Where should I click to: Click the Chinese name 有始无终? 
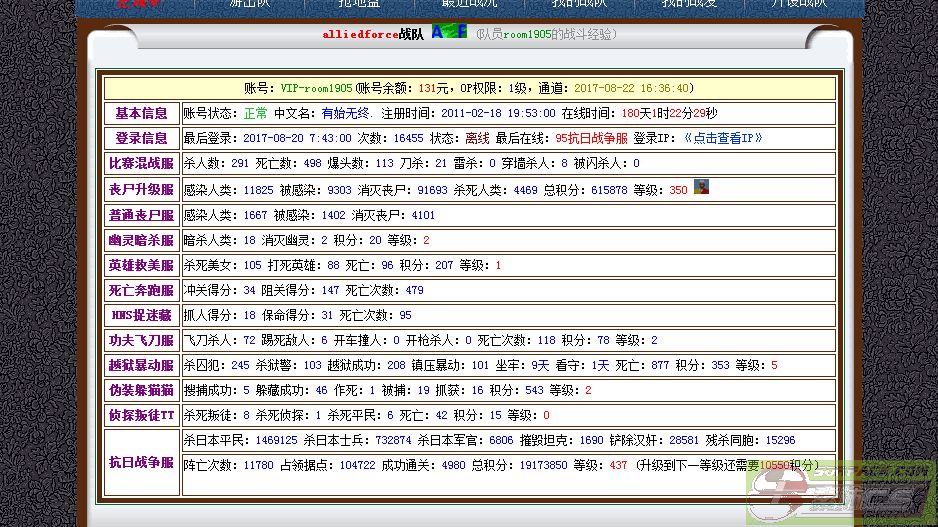pos(346,113)
